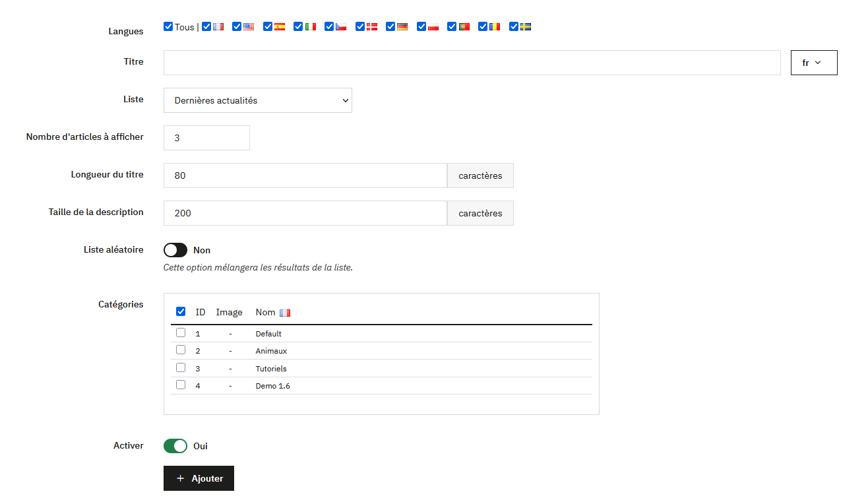
Task: Open the fr language dropdown beside Titre
Action: pos(813,63)
